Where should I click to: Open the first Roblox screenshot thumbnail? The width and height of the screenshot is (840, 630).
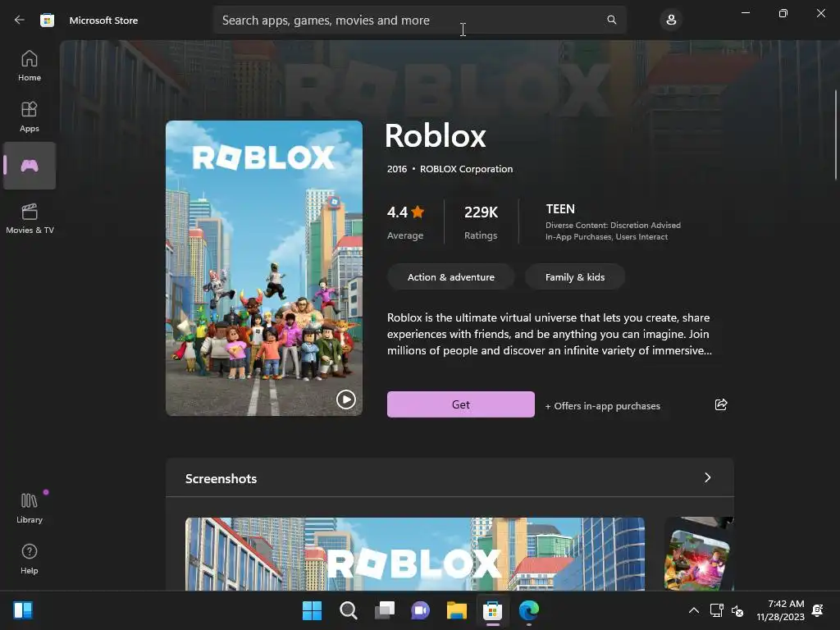pyautogui.click(x=414, y=554)
